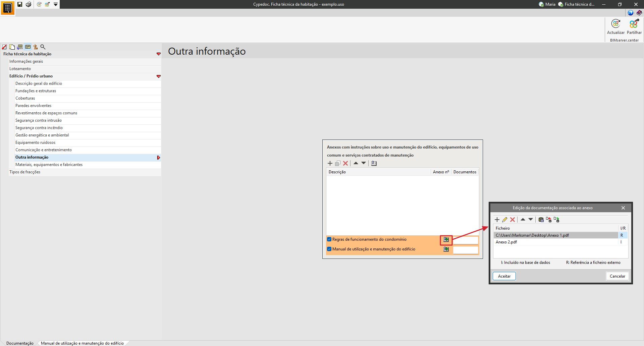This screenshot has width=644, height=346.
Task: Click the annex number field for Manual de utilização
Action: pos(466,250)
